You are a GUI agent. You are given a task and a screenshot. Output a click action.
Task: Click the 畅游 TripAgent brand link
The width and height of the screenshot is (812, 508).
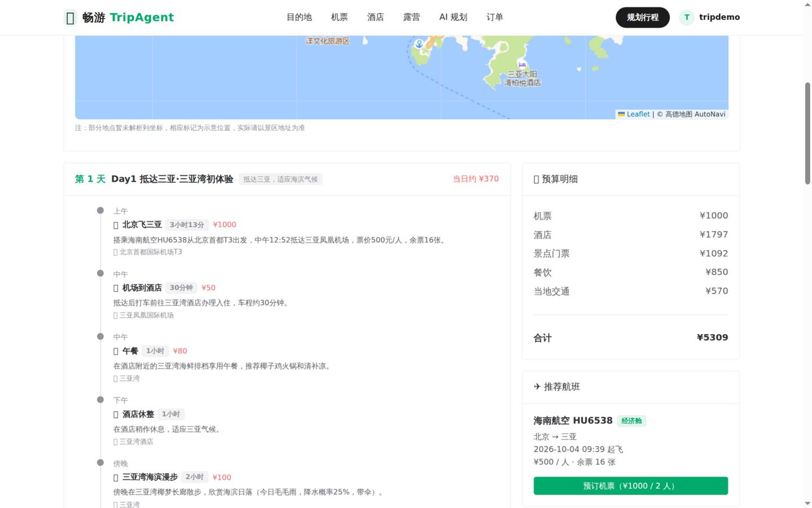click(120, 17)
